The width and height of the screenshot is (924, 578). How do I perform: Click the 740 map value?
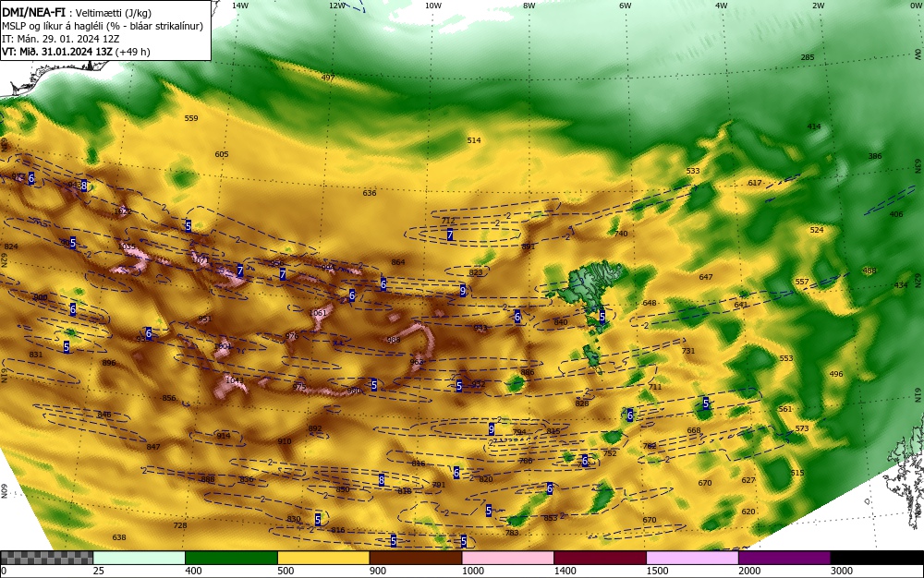point(621,234)
